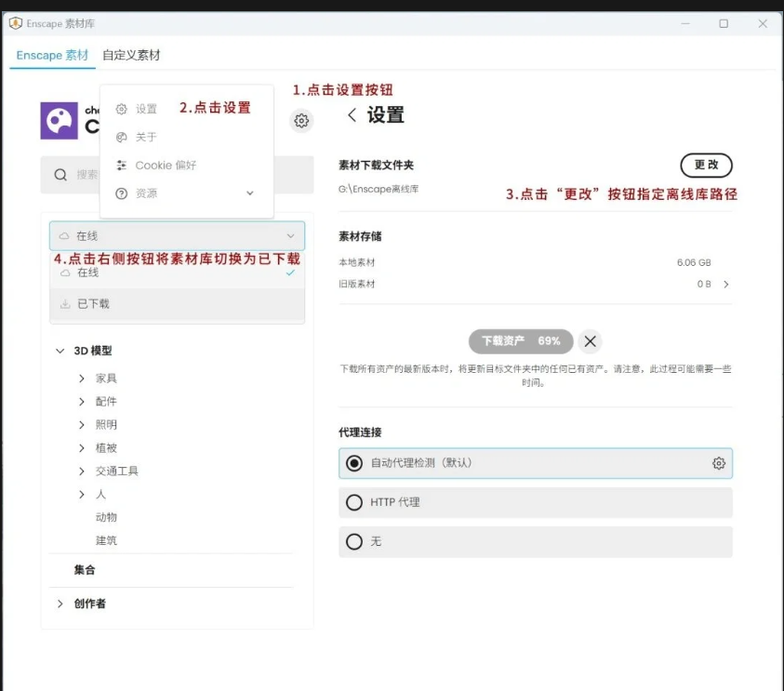
Task: Open 旧版素材 details with the arrow
Action: click(x=725, y=285)
